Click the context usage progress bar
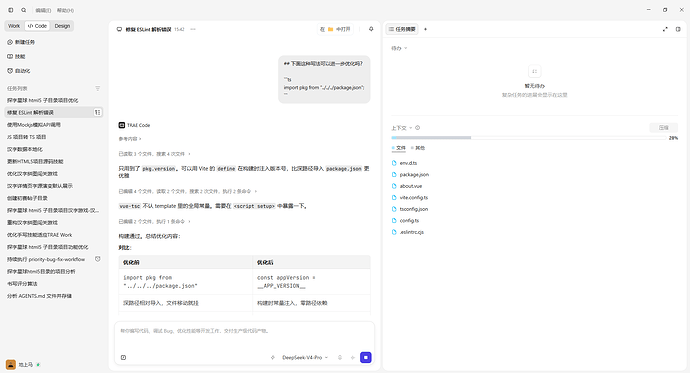 point(529,138)
